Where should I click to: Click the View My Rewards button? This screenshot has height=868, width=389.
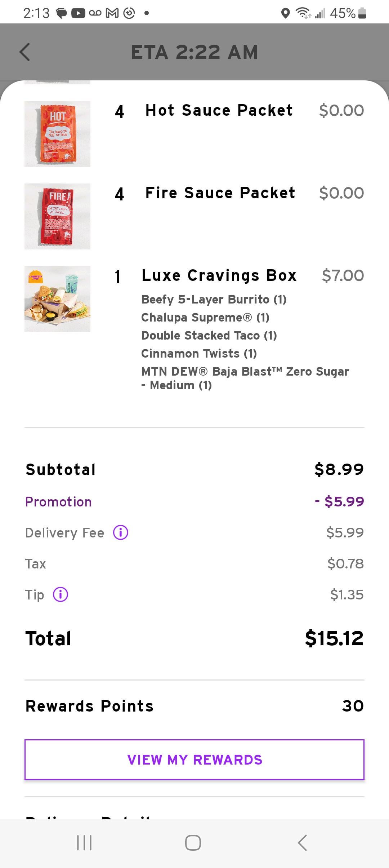[x=194, y=760]
